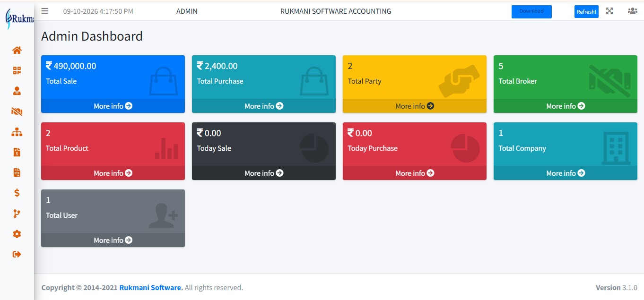Click the shopping bag icon on Total Sale
Viewport: 644px width, 300px height.
[164, 81]
